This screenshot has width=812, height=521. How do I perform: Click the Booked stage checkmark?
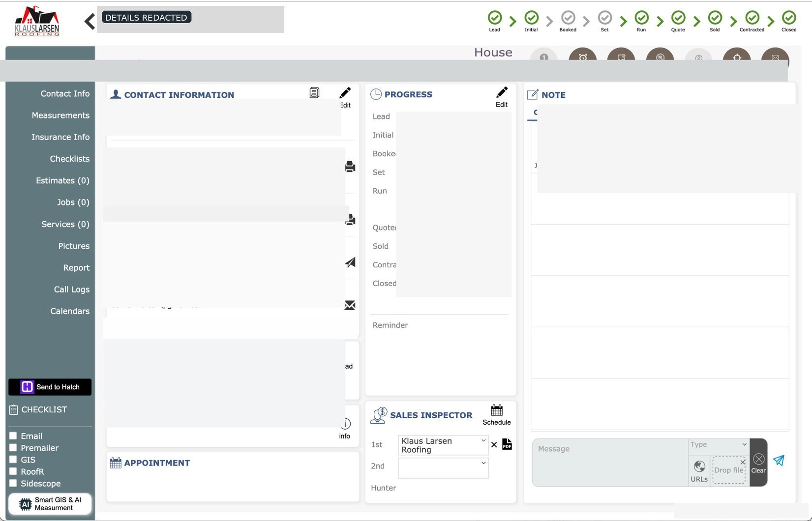point(568,18)
